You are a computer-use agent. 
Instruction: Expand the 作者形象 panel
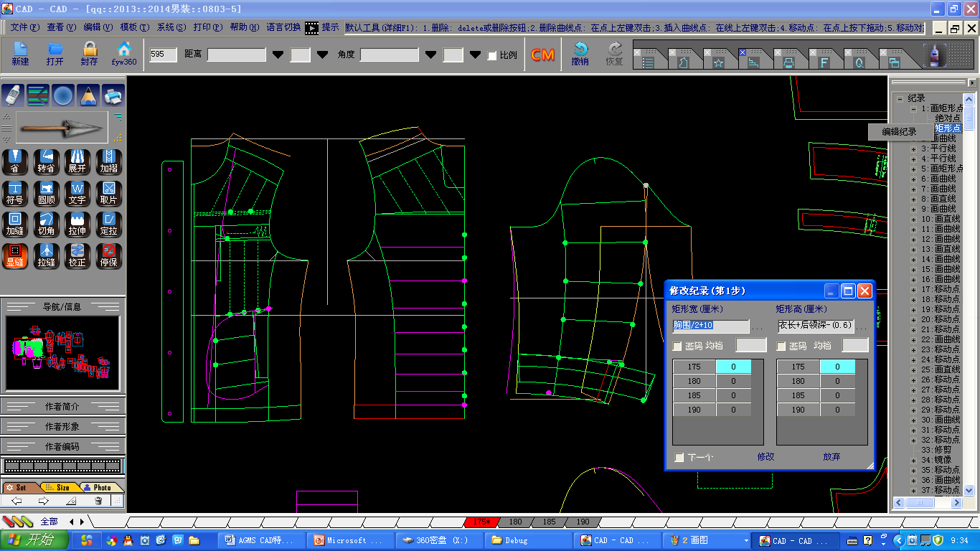click(62, 426)
